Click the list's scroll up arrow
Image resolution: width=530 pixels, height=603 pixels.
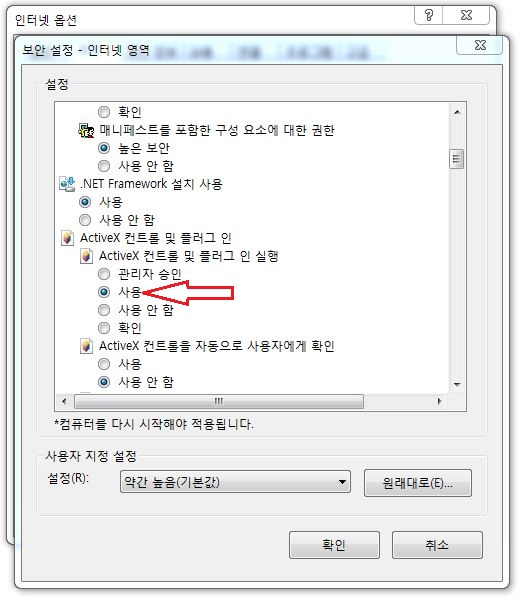click(x=457, y=112)
